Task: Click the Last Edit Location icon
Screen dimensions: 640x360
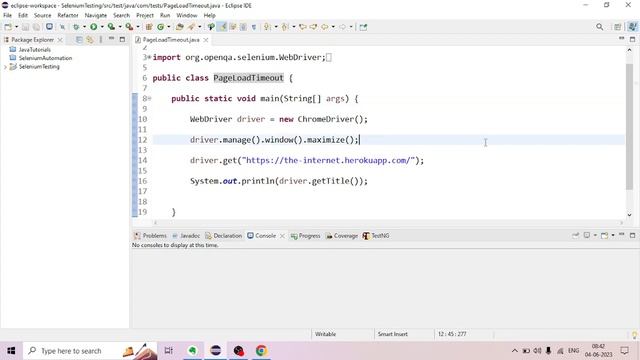Action: [x=302, y=27]
